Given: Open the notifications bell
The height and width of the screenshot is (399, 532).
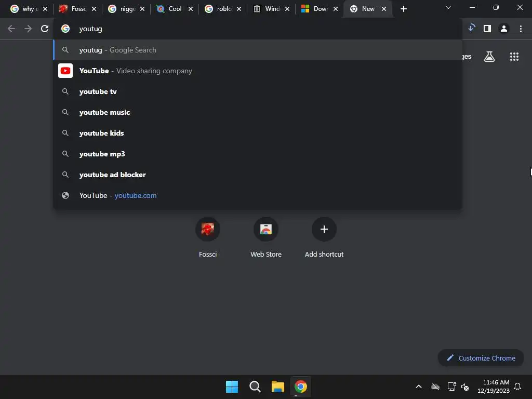Looking at the screenshot, I should pos(517,387).
